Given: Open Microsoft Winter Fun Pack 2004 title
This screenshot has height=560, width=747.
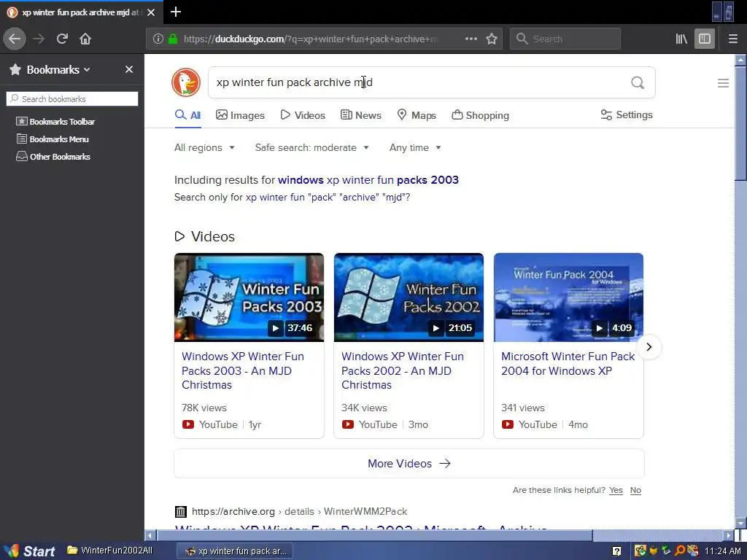Looking at the screenshot, I should (x=568, y=363).
